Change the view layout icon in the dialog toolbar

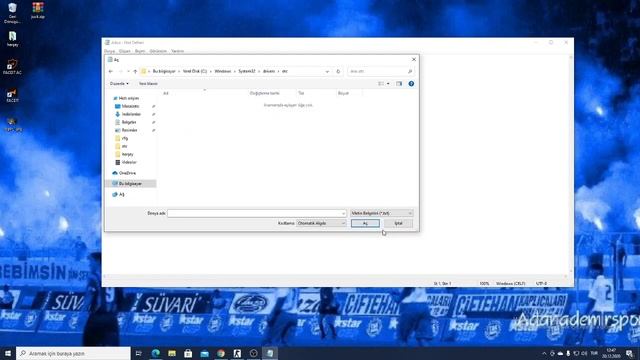point(381,84)
